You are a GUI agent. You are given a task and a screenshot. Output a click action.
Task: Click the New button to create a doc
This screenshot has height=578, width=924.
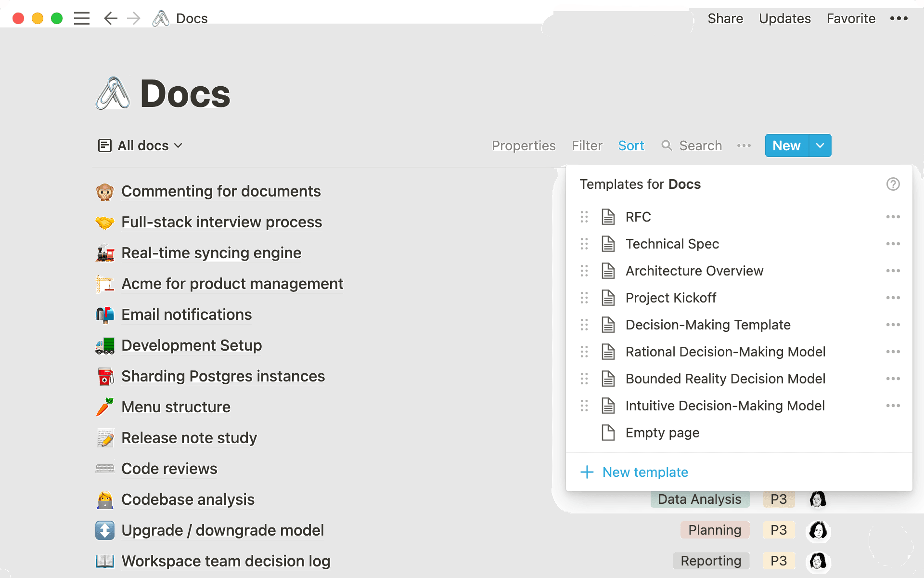(x=786, y=145)
